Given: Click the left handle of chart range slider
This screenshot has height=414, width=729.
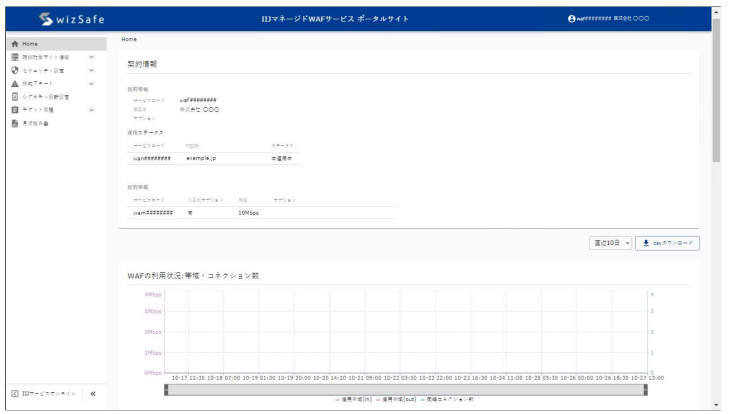Looking at the screenshot, I should (166, 389).
